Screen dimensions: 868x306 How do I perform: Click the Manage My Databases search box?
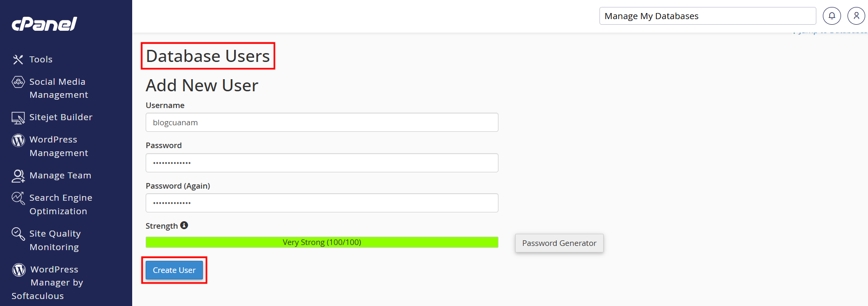[707, 15]
